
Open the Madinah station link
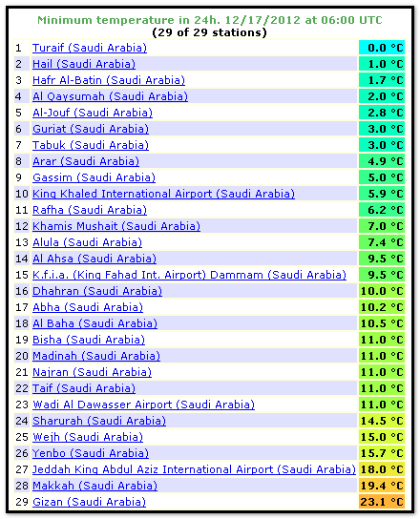96,356
